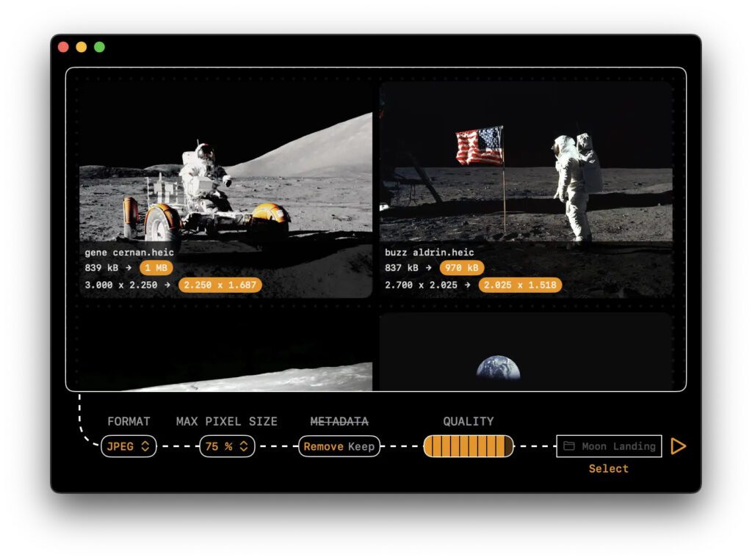This screenshot has width=752, height=560.
Task: Set metadata option to Remove
Action: click(323, 446)
